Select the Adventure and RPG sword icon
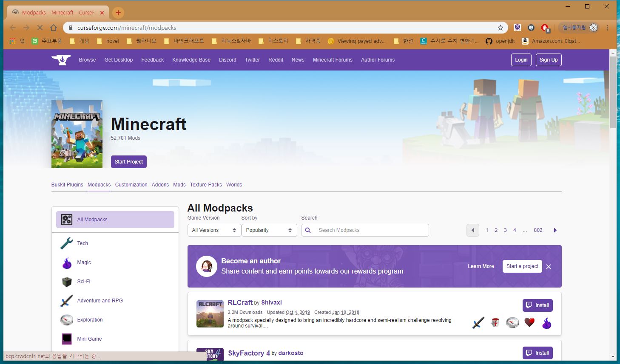Screen dimensions: 620x364 [x=67, y=301]
